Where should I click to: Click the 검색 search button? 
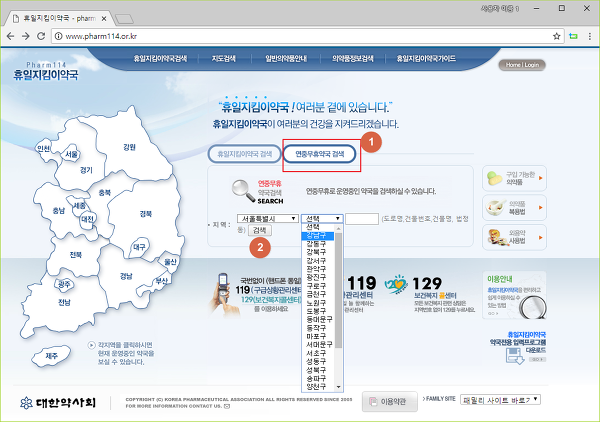point(260,230)
